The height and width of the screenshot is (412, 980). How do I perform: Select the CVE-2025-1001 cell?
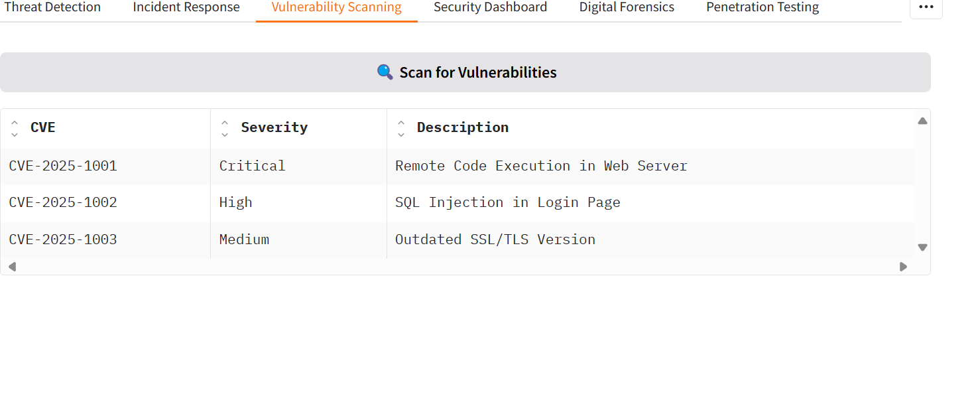(x=63, y=166)
